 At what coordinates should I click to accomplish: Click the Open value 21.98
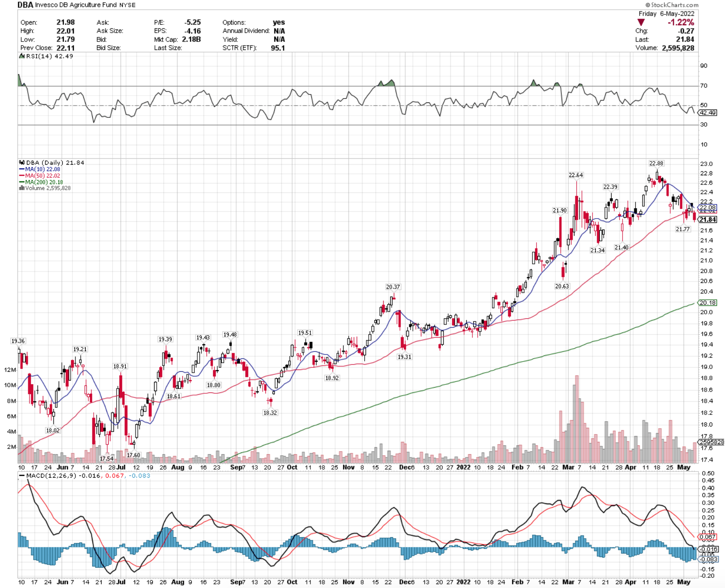click(65, 22)
